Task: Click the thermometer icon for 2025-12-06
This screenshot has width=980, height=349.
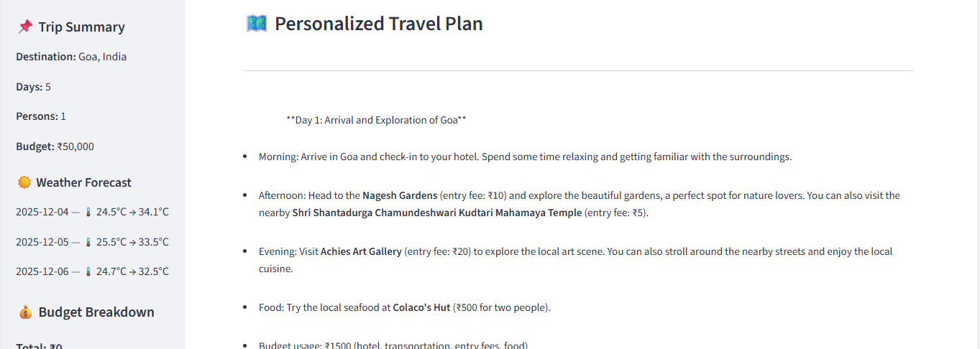Action: point(88,271)
